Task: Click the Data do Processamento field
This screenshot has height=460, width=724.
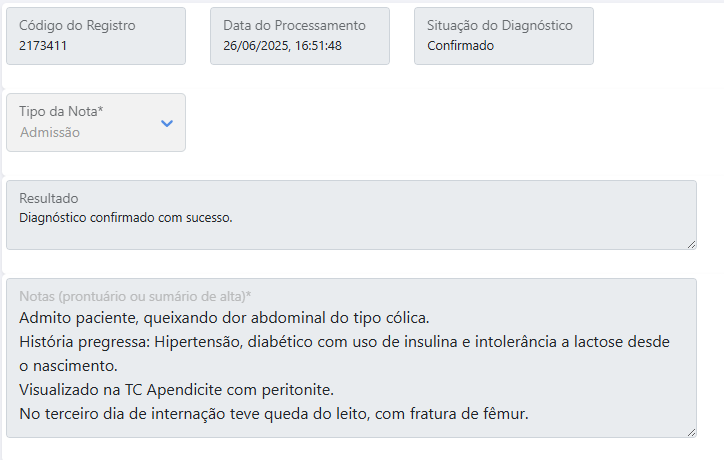Action: point(300,36)
